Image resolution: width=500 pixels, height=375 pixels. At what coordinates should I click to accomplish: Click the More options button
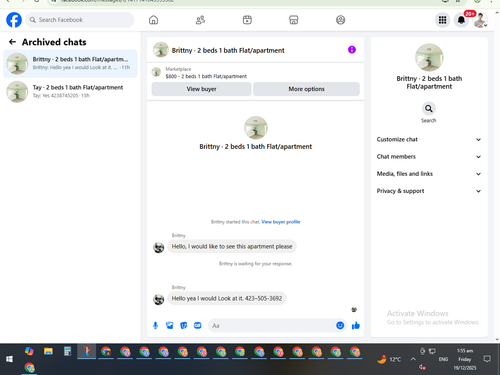pyautogui.click(x=306, y=89)
